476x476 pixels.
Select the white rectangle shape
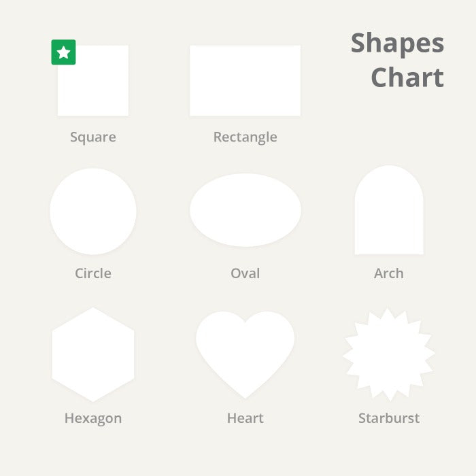click(x=245, y=80)
